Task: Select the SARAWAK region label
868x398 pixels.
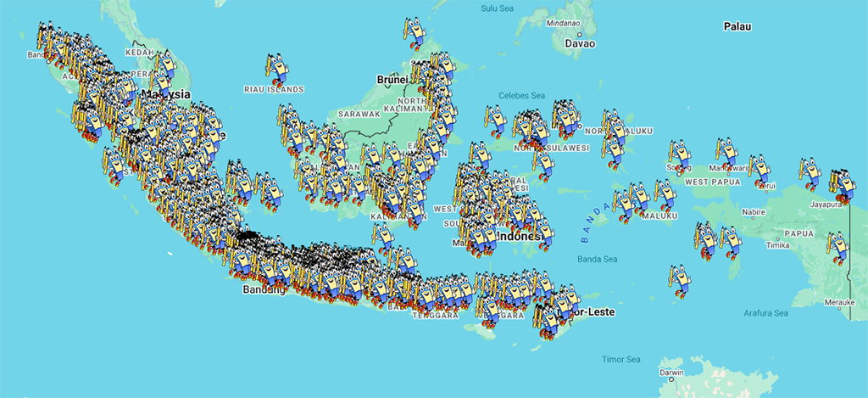Action: coord(359,114)
